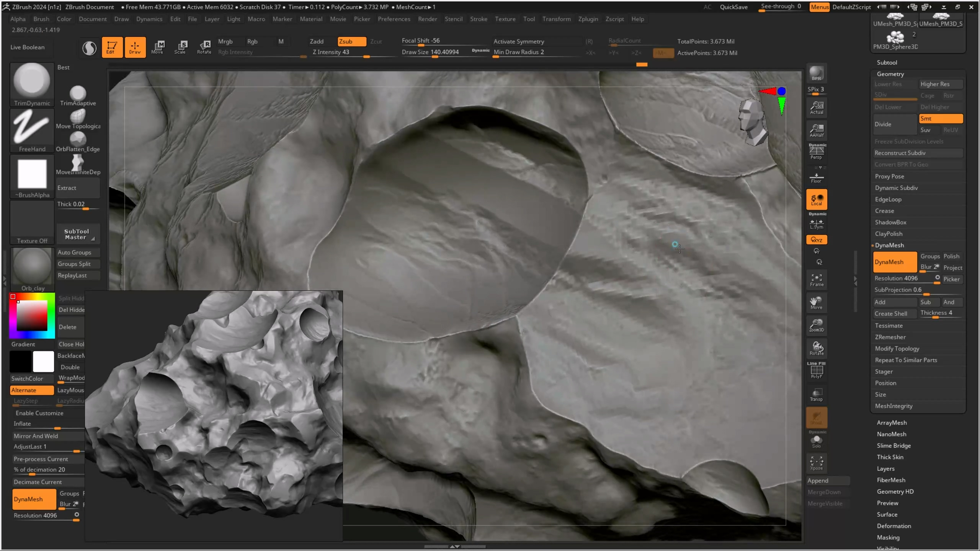
Task: Collapse the Geometry section header
Action: pos(890,74)
